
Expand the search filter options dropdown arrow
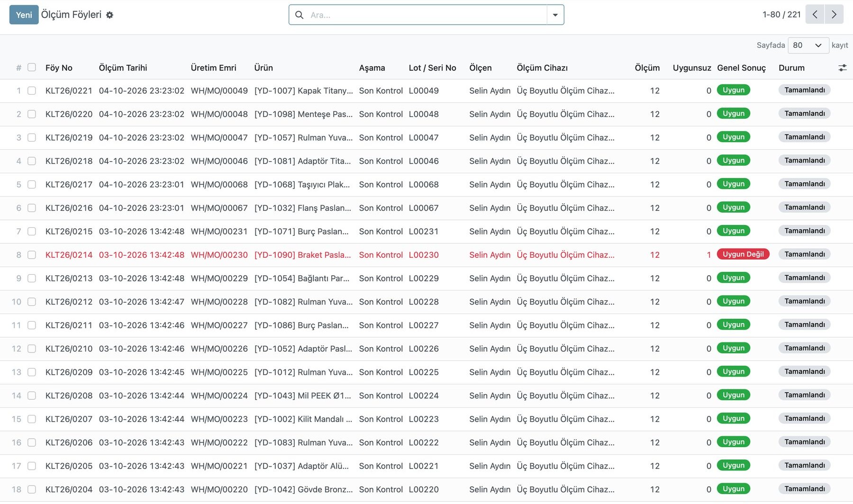(x=555, y=15)
